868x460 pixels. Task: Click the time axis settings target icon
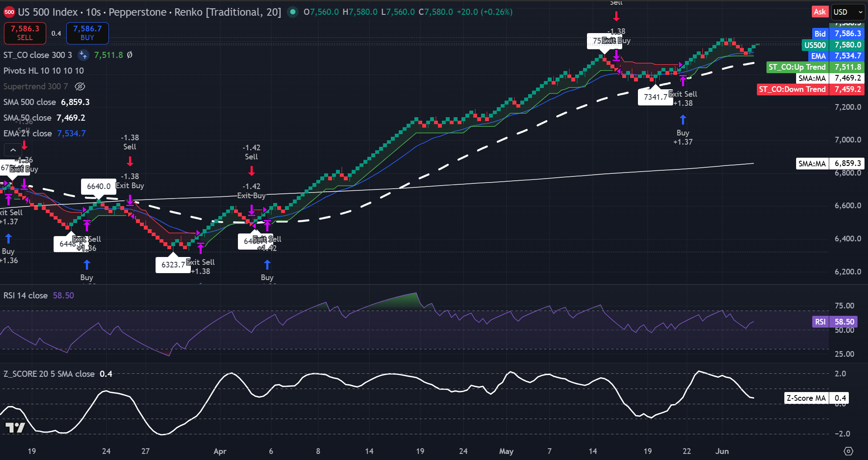pos(848,451)
